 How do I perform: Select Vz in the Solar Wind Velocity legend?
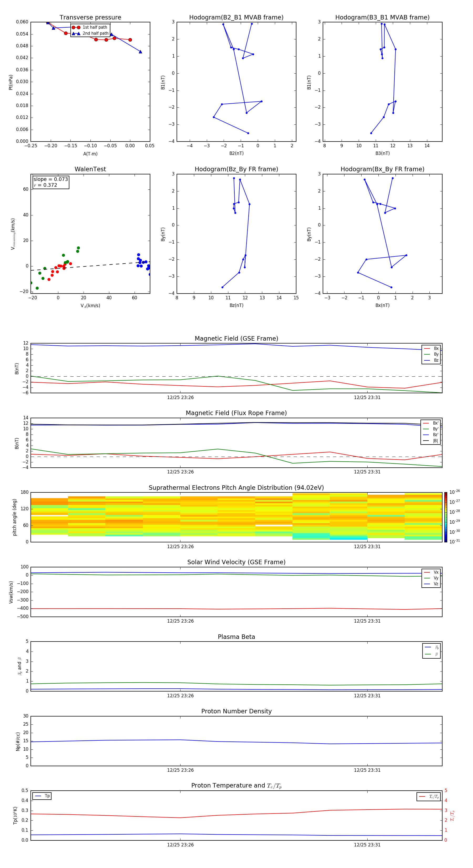(x=436, y=584)
